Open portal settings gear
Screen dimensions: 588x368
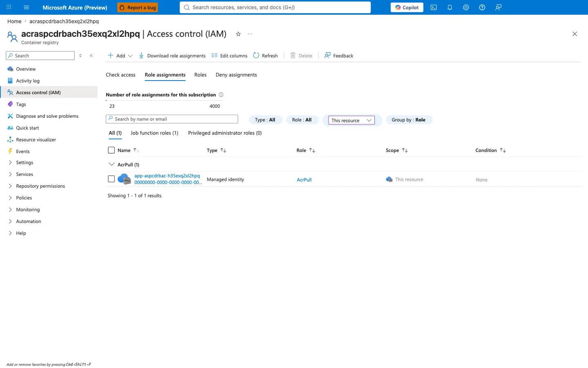(466, 7)
